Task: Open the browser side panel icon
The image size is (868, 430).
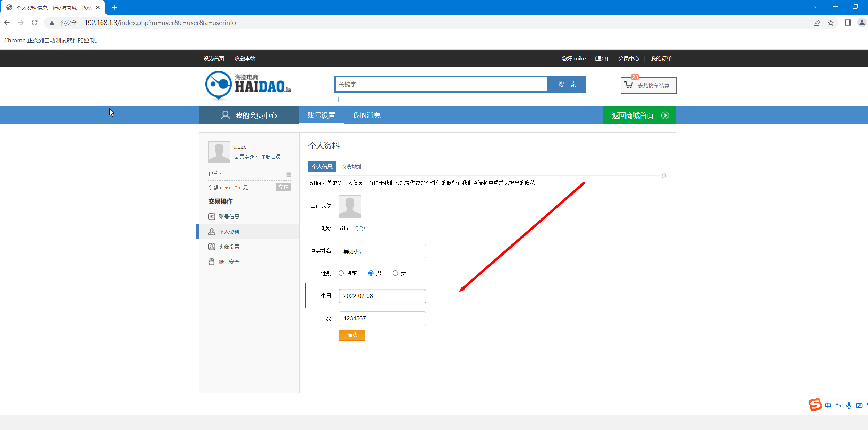Action: [x=848, y=23]
